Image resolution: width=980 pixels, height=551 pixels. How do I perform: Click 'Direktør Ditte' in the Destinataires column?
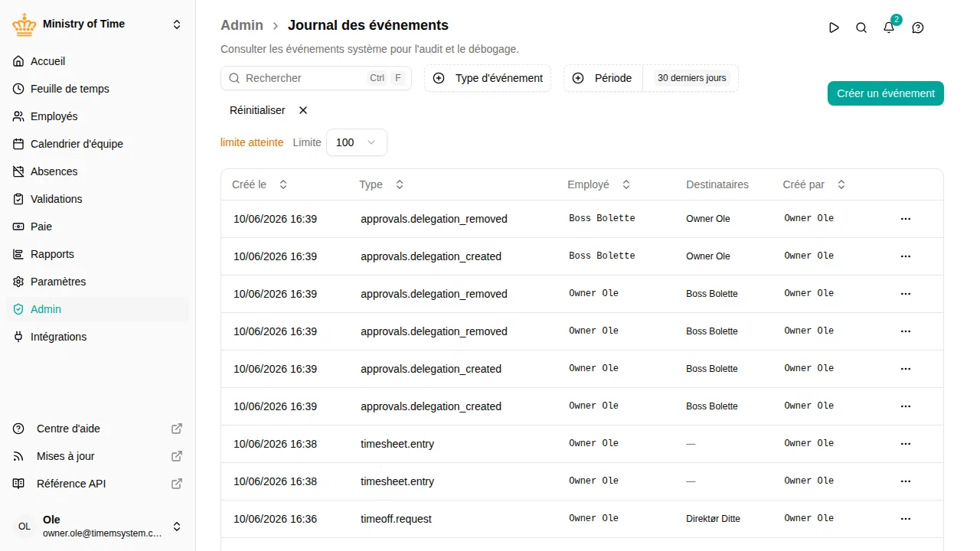coord(713,519)
